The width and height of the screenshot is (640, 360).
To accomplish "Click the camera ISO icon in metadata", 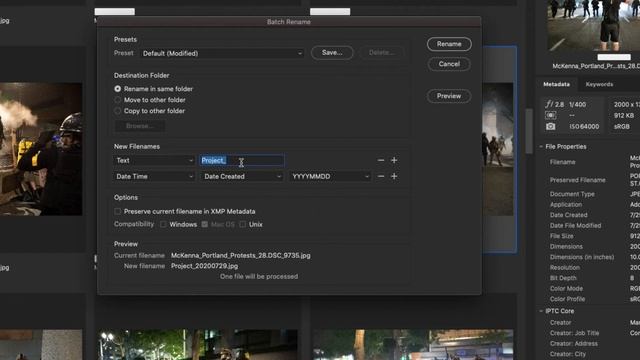I will (551, 127).
